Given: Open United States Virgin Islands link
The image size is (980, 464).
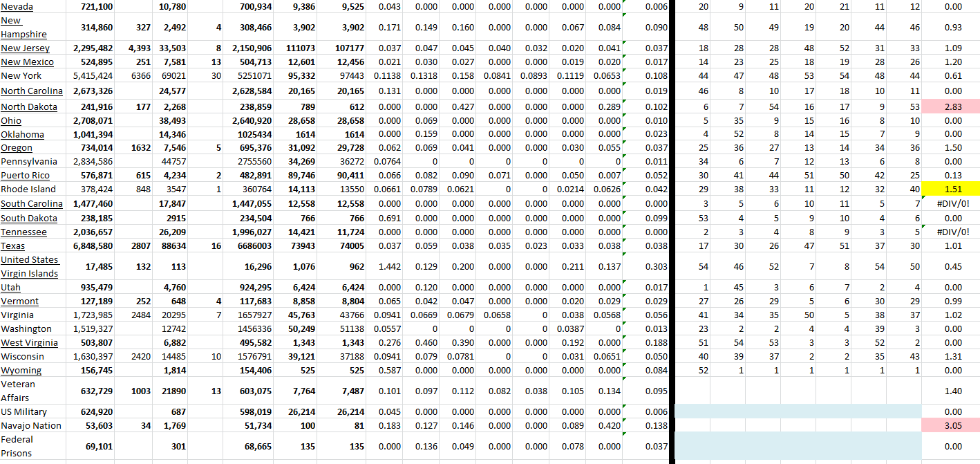Looking at the screenshot, I should coord(29,266).
